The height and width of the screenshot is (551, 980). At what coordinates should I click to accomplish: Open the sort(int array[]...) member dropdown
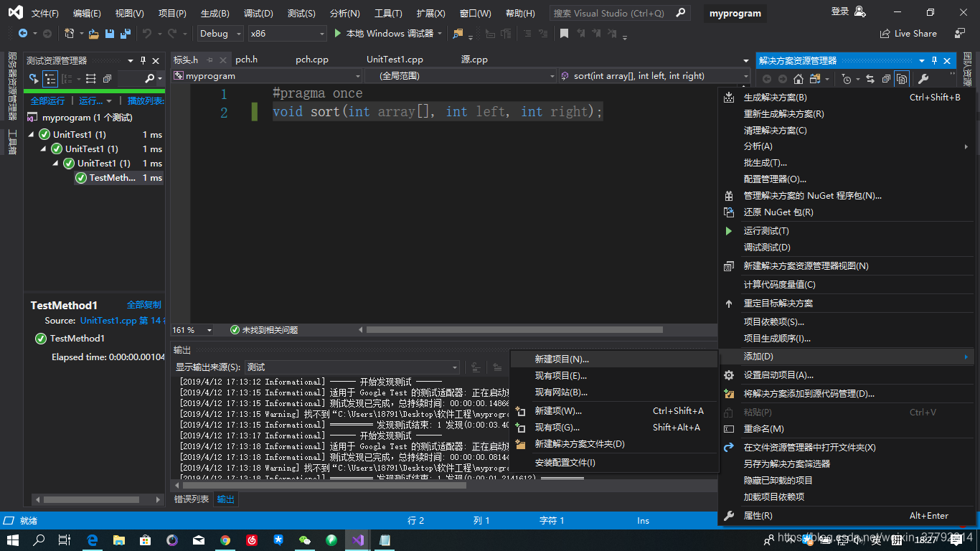point(654,75)
